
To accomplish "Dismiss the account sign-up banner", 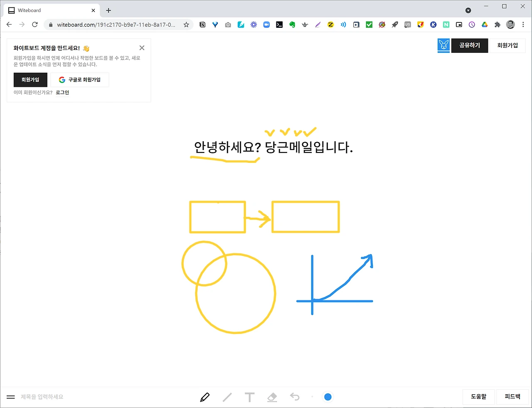I will pyautogui.click(x=142, y=48).
